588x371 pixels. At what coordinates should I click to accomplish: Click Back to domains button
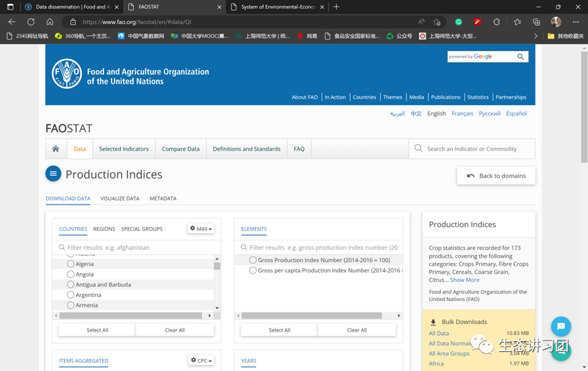point(496,176)
